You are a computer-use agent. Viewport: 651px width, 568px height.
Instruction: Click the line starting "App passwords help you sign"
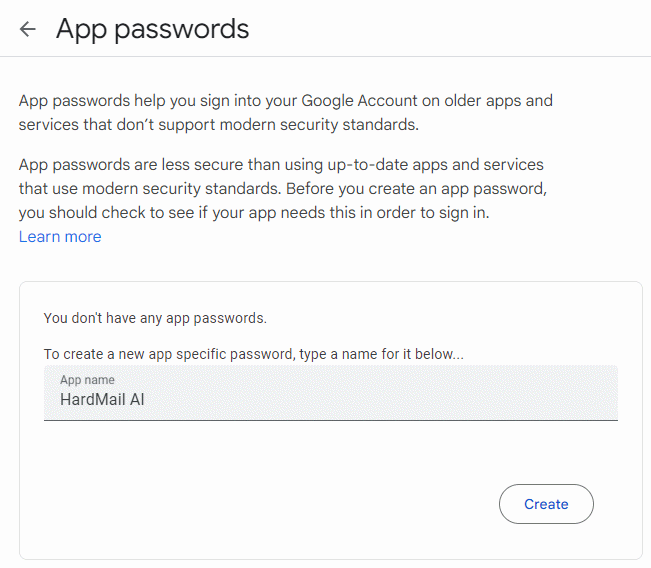[x=285, y=101]
